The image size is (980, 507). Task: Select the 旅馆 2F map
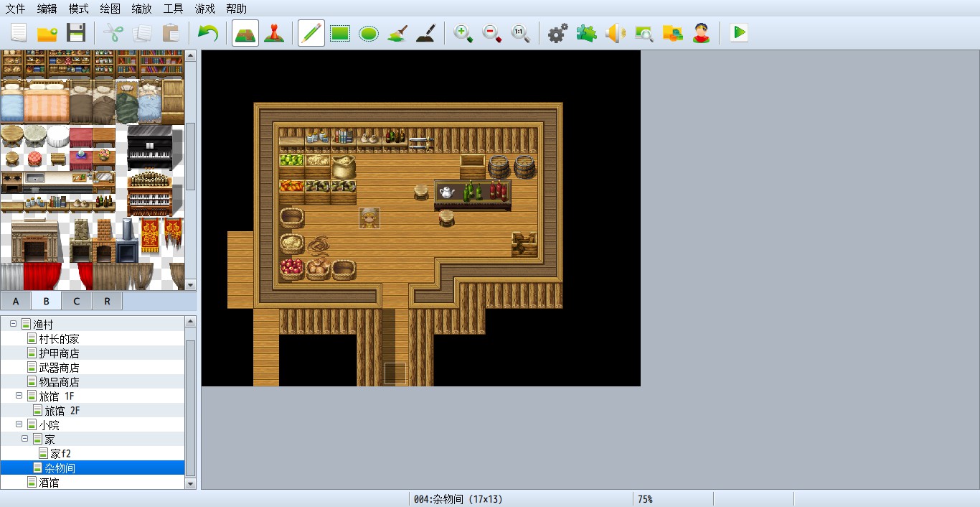(62, 411)
